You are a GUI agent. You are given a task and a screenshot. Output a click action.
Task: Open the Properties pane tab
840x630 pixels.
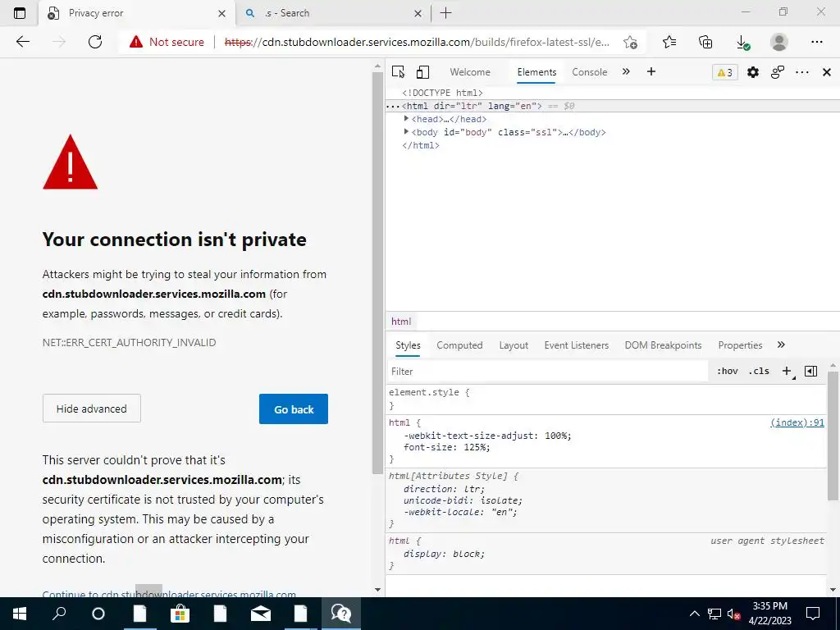coord(740,345)
